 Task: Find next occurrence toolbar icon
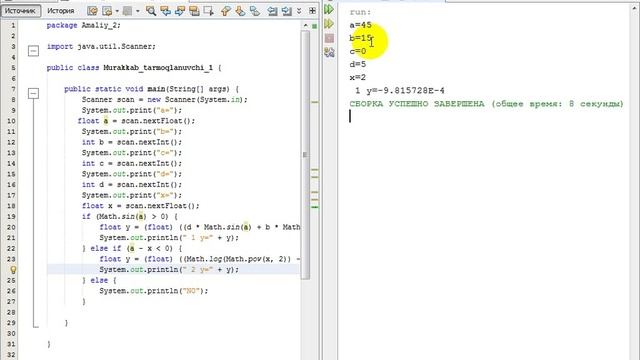[180, 11]
